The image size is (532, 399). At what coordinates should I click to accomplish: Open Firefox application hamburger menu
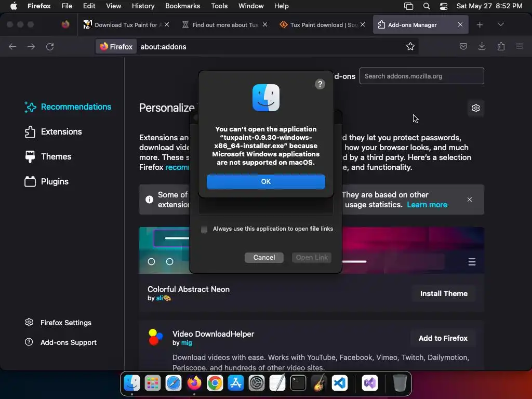click(x=520, y=46)
